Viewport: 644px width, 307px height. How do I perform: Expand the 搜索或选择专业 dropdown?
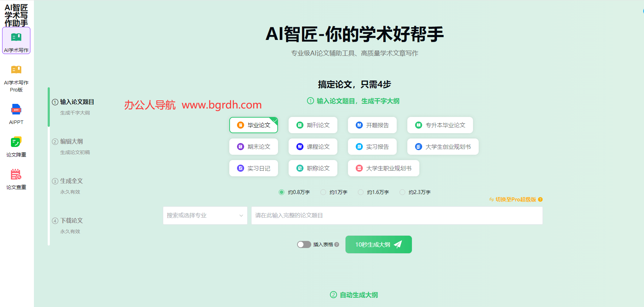pyautogui.click(x=205, y=216)
